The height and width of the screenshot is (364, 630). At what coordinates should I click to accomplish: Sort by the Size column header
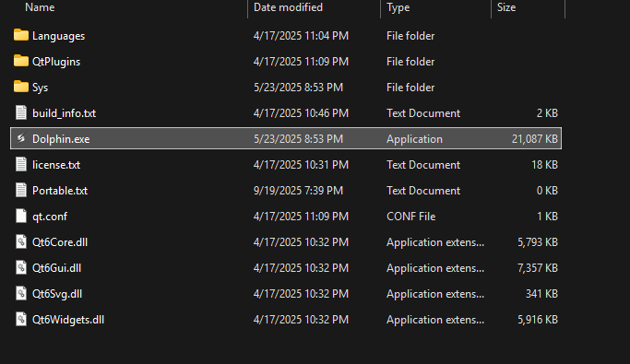(x=506, y=7)
